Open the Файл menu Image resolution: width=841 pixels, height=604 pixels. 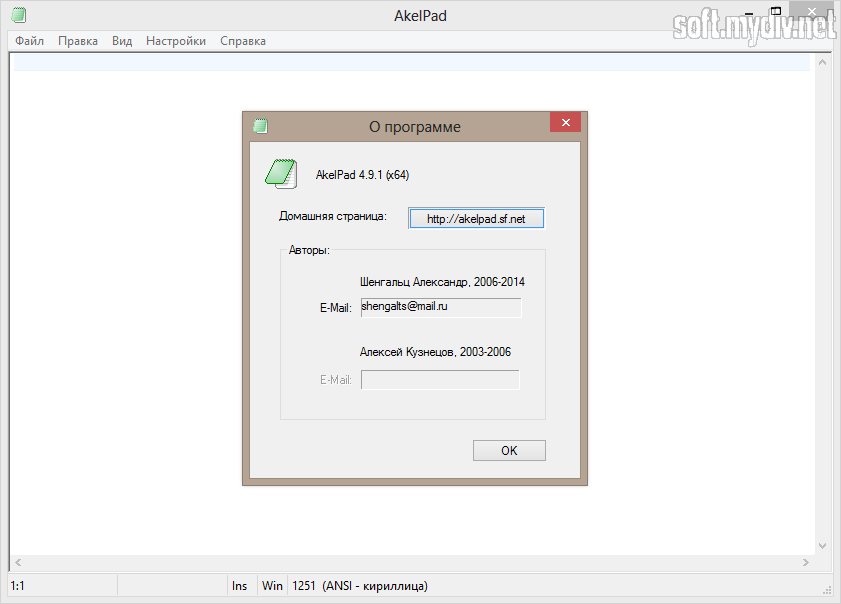coord(29,41)
